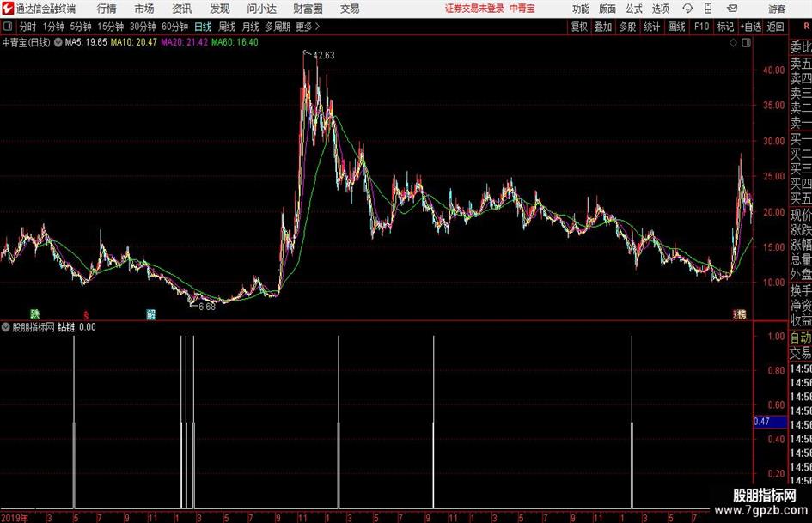Screen dimensions: 812x523
Task: Click the MA10: 20.47 value label
Action: [x=133, y=42]
